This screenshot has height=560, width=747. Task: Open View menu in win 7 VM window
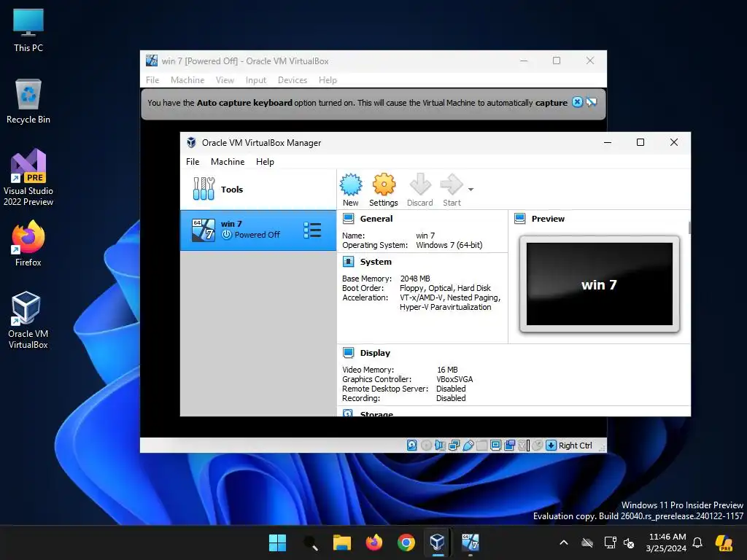coord(225,80)
